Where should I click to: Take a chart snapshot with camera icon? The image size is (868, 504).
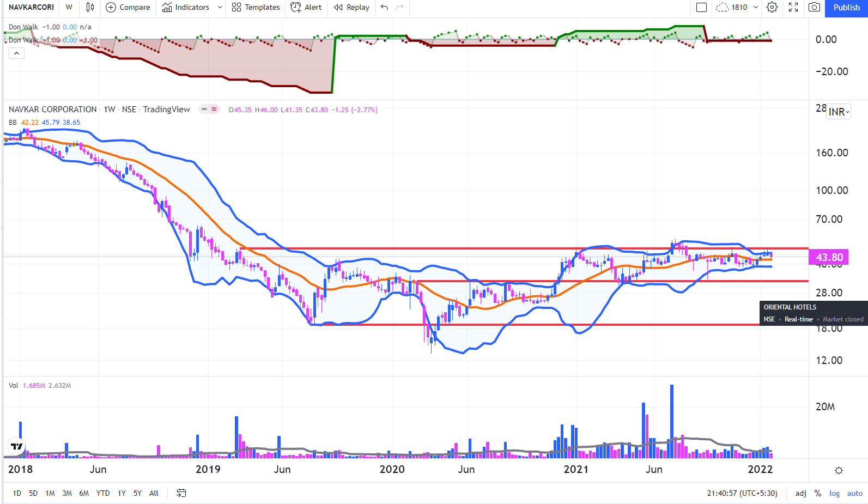[814, 8]
